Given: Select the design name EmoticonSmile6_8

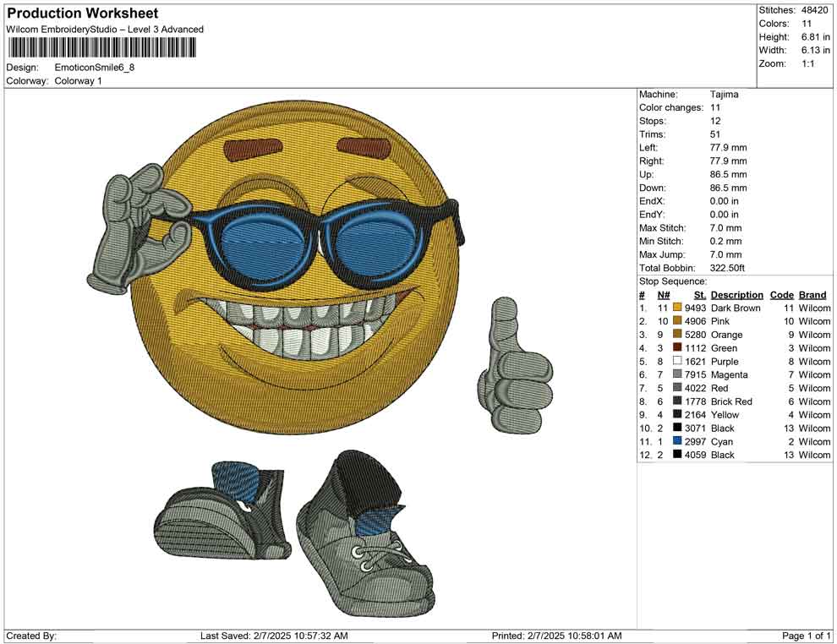Looking at the screenshot, I should 95,68.
